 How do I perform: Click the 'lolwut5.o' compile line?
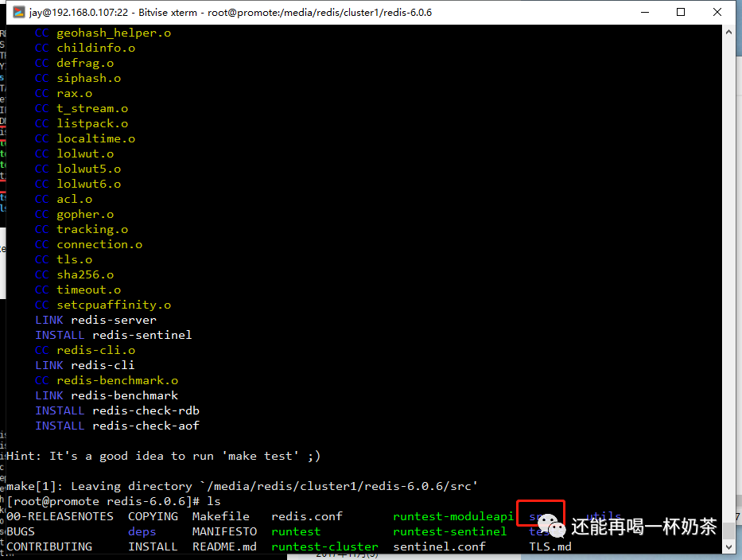(x=78, y=169)
